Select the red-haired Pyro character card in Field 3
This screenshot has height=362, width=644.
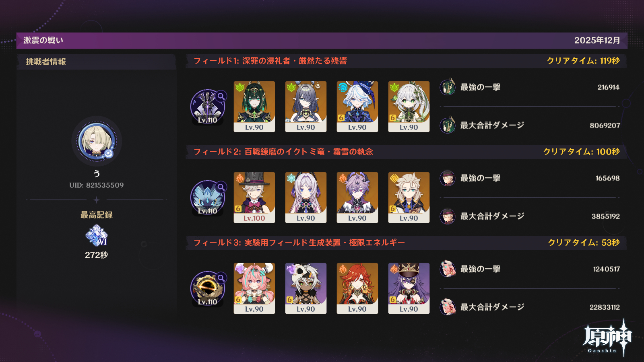click(x=357, y=288)
